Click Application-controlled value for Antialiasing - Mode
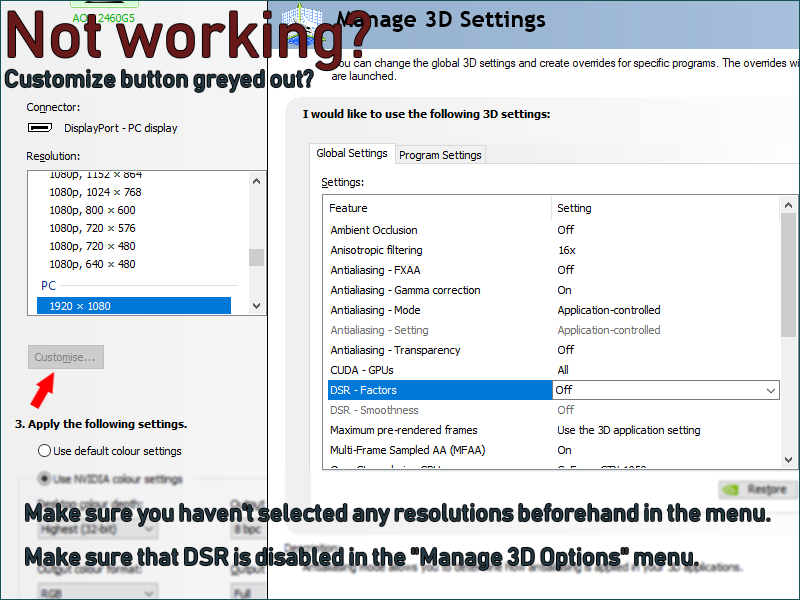 609,310
